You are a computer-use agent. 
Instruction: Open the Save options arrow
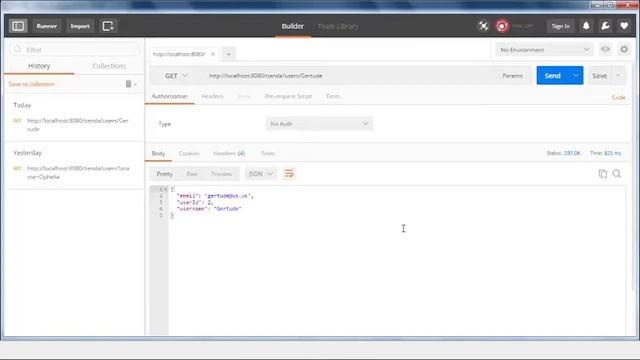coord(618,76)
